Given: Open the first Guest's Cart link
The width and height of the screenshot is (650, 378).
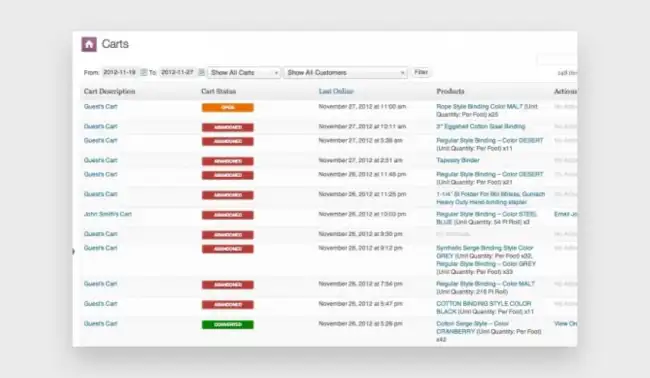Looking at the screenshot, I should point(101,107).
